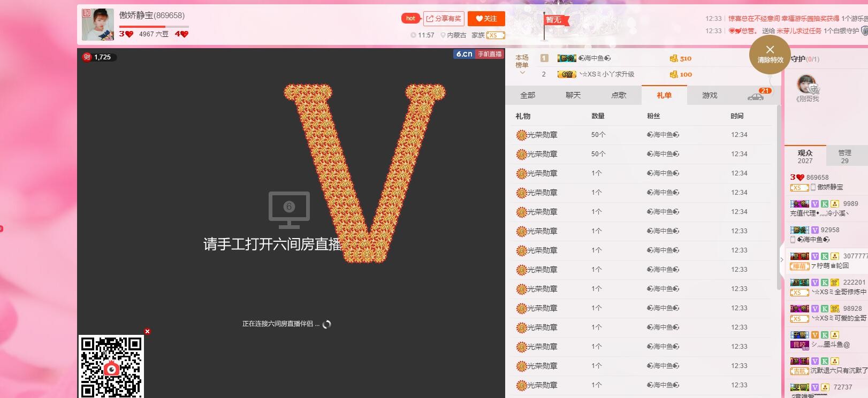
Task: Collapse the audience side panel arrow
Action: click(x=781, y=260)
